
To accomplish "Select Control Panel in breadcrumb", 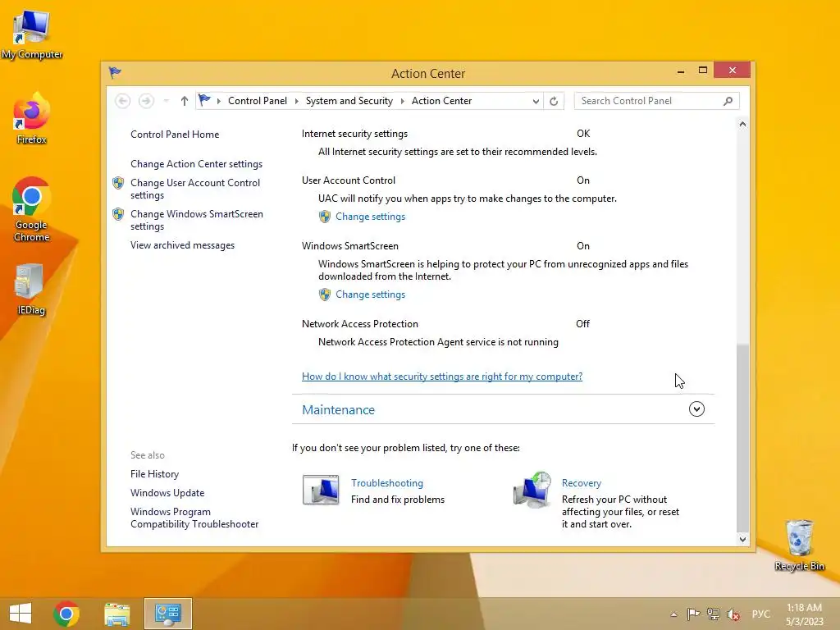I will coord(257,101).
